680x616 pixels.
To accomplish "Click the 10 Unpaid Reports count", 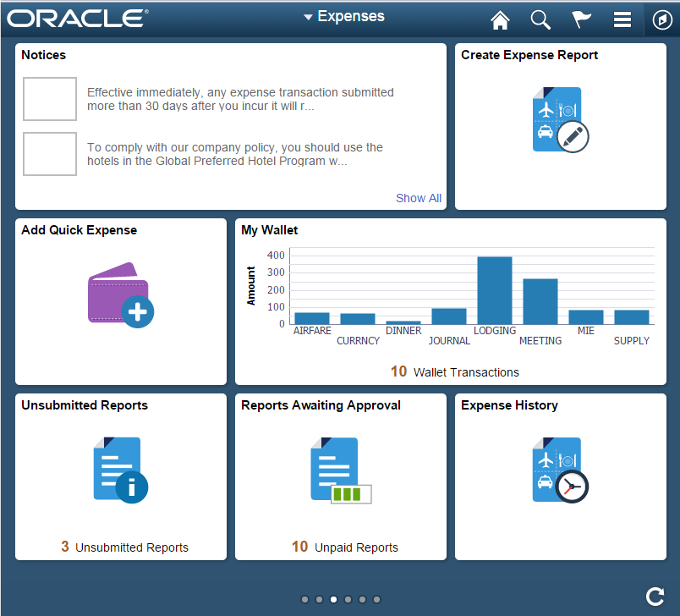I will click(x=345, y=547).
